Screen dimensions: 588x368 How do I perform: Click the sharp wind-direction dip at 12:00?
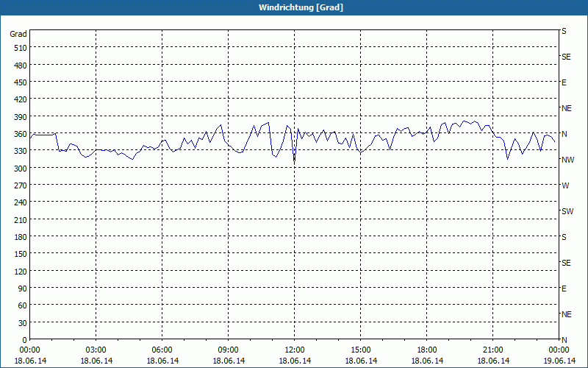click(x=295, y=162)
